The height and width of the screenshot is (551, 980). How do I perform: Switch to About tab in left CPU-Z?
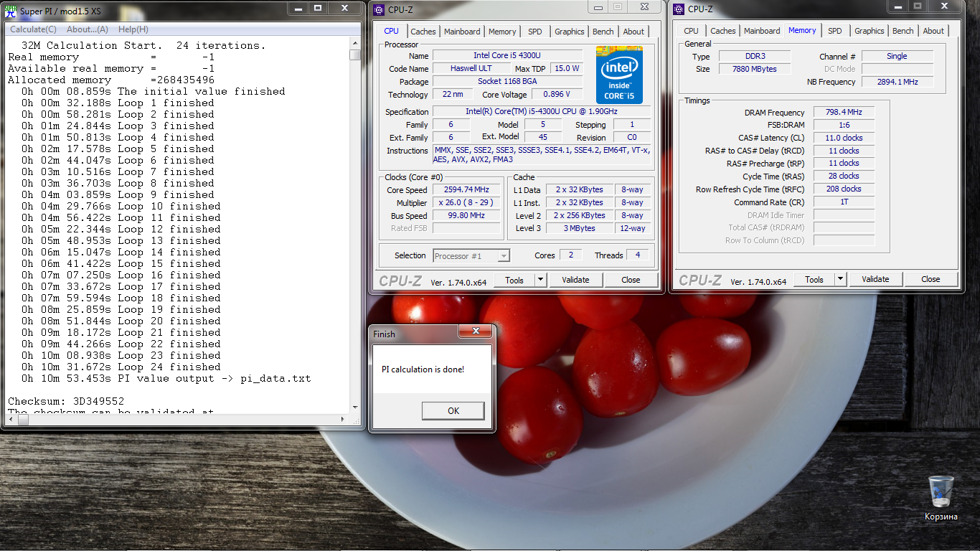(x=633, y=32)
